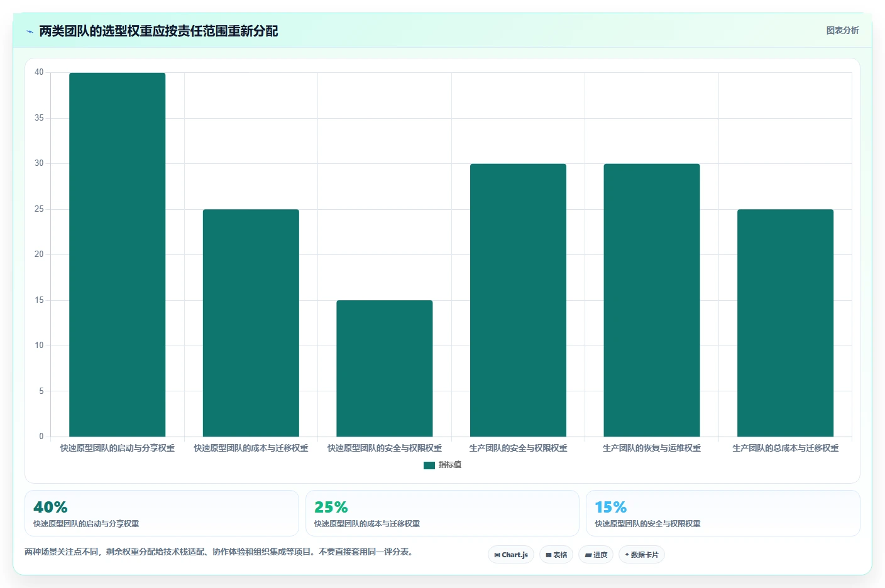Click the 15% card caption 快速原型团队的安全与权限权重
This screenshot has width=885, height=588.
[647, 523]
